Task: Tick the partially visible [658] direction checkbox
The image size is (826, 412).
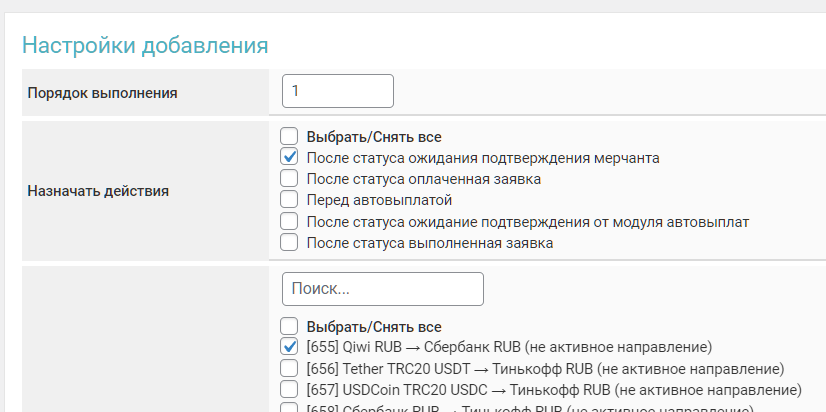Action: pos(289,408)
